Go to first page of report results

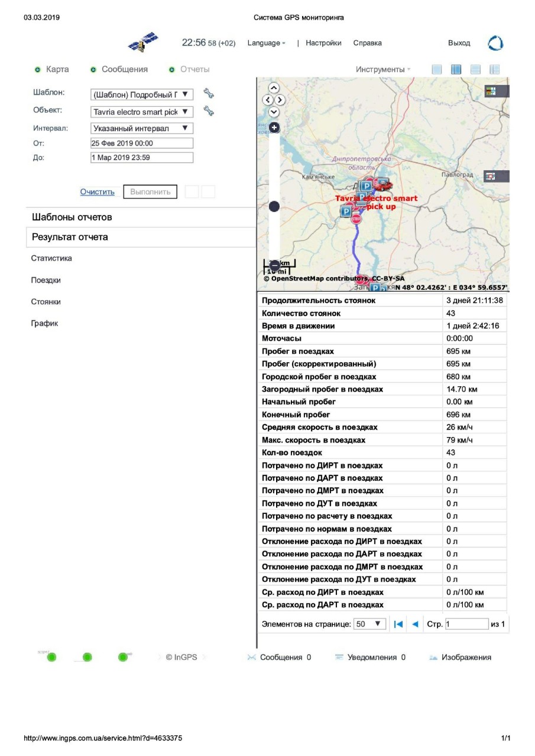[398, 624]
